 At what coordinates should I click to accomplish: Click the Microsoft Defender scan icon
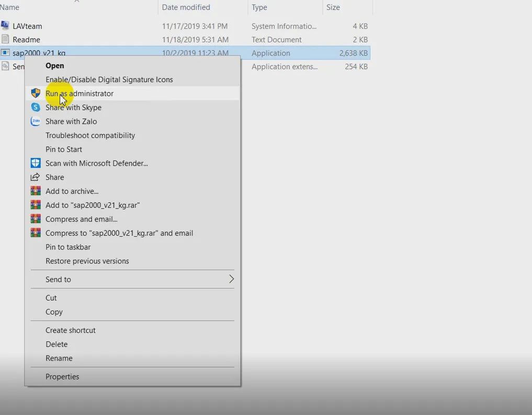[x=35, y=163]
